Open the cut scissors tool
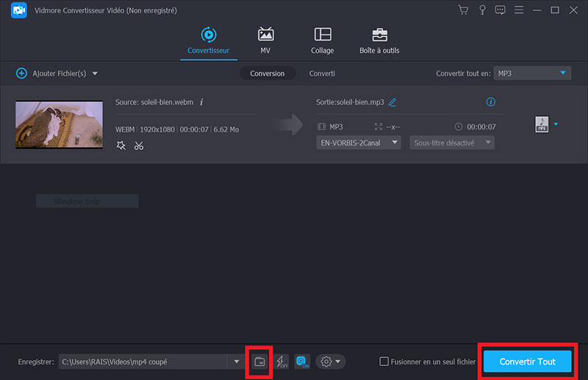 (x=139, y=146)
